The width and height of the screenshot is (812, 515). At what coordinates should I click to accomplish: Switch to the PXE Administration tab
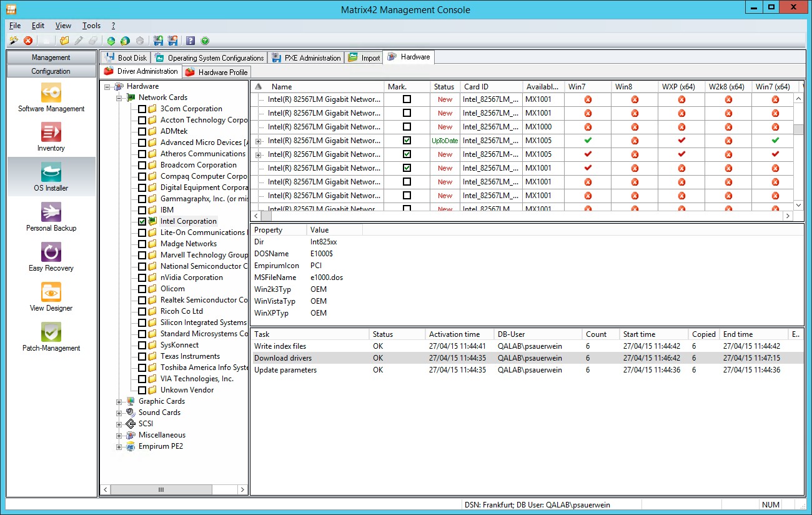[306, 57]
